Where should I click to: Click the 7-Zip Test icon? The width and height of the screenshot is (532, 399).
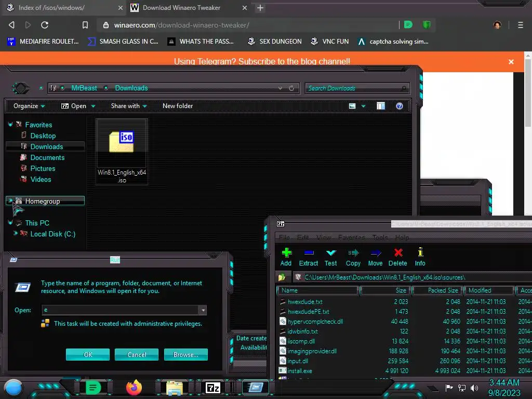click(331, 253)
